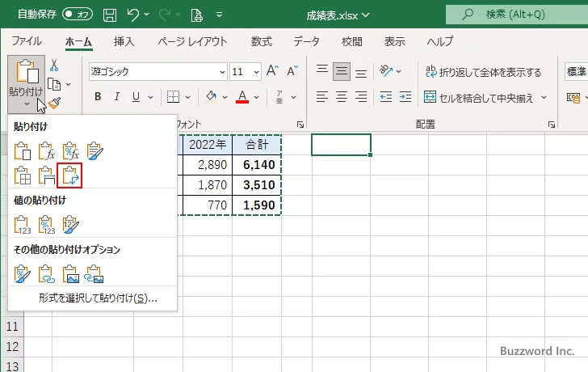Switch to the 数式 tab

click(262, 41)
